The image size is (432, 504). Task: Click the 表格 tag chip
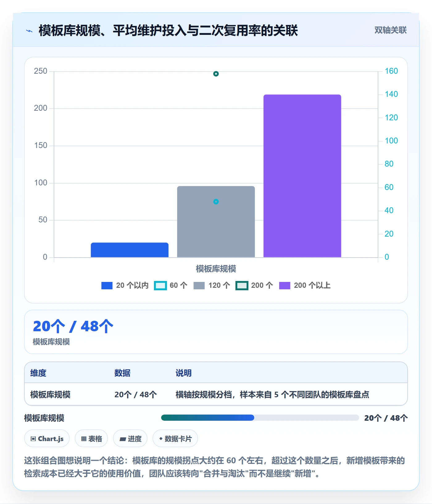click(91, 438)
